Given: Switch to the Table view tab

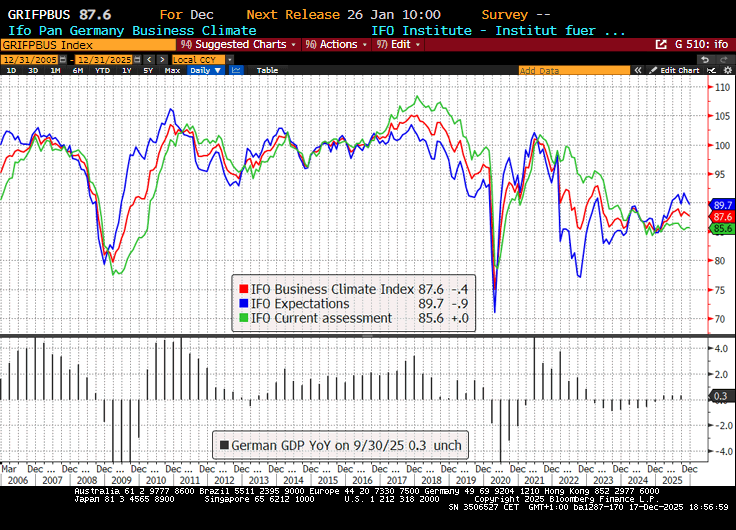Looking at the screenshot, I should click(267, 71).
